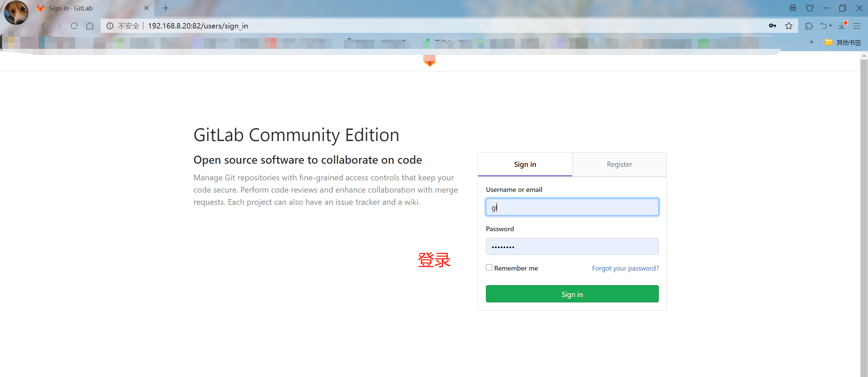The image size is (868, 377).
Task: Open a new browser tab
Action: (166, 8)
